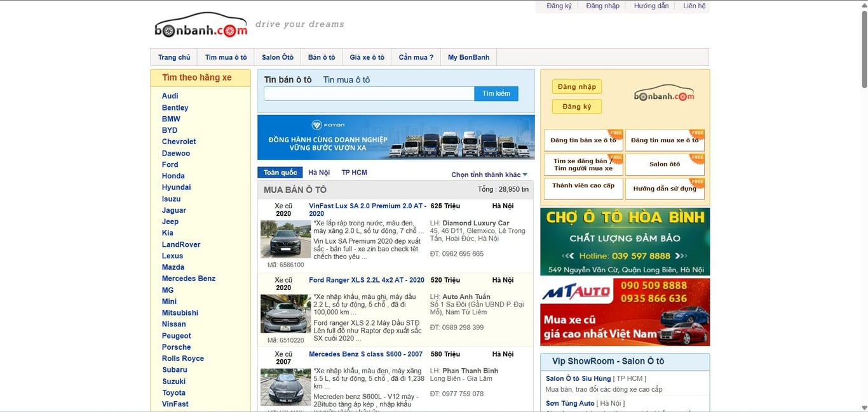Click the Thành viên cao cấp button

point(583,189)
